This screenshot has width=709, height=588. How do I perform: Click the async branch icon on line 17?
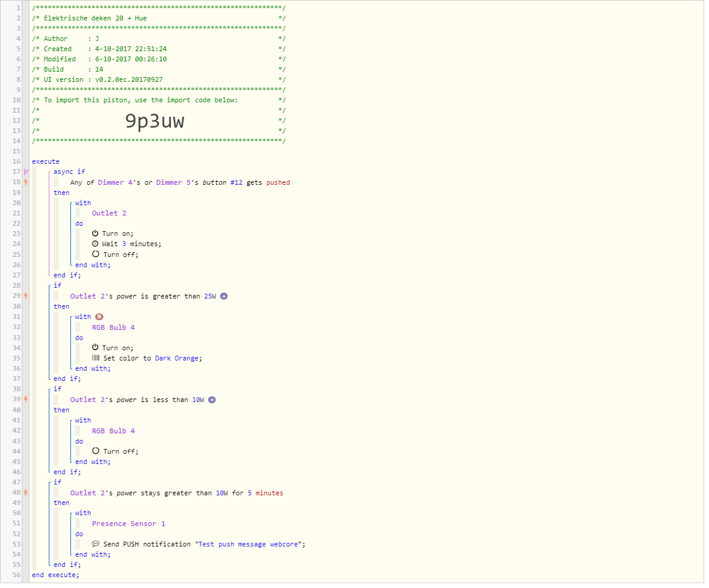[26, 172]
